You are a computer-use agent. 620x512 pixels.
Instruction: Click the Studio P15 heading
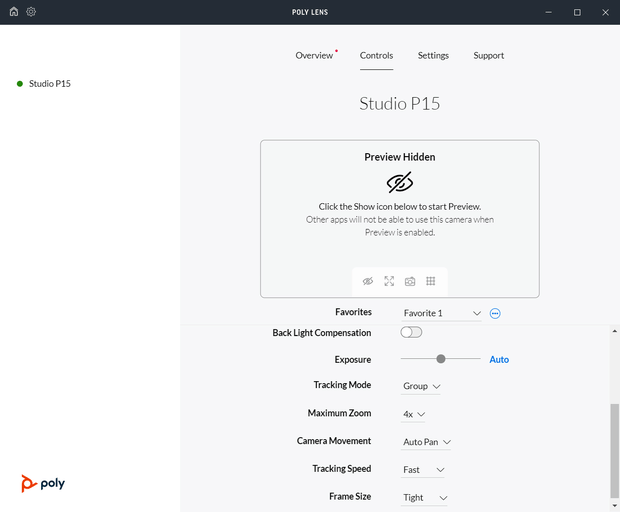400,104
